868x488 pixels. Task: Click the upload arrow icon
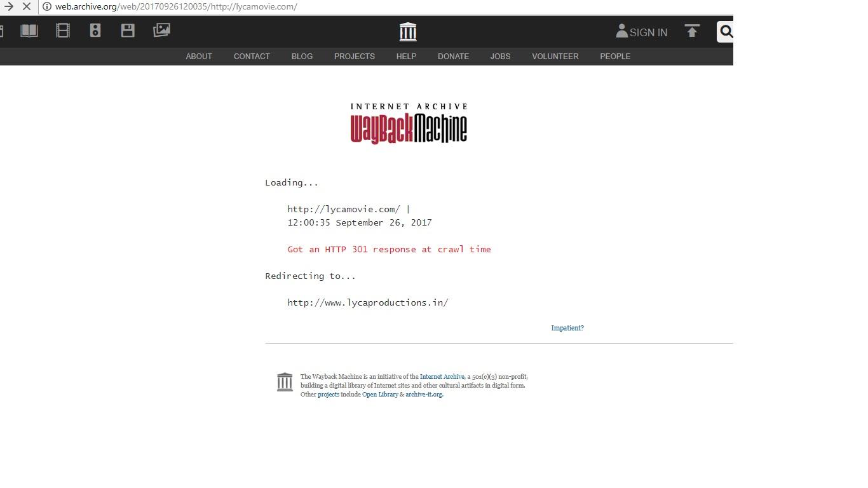(692, 31)
